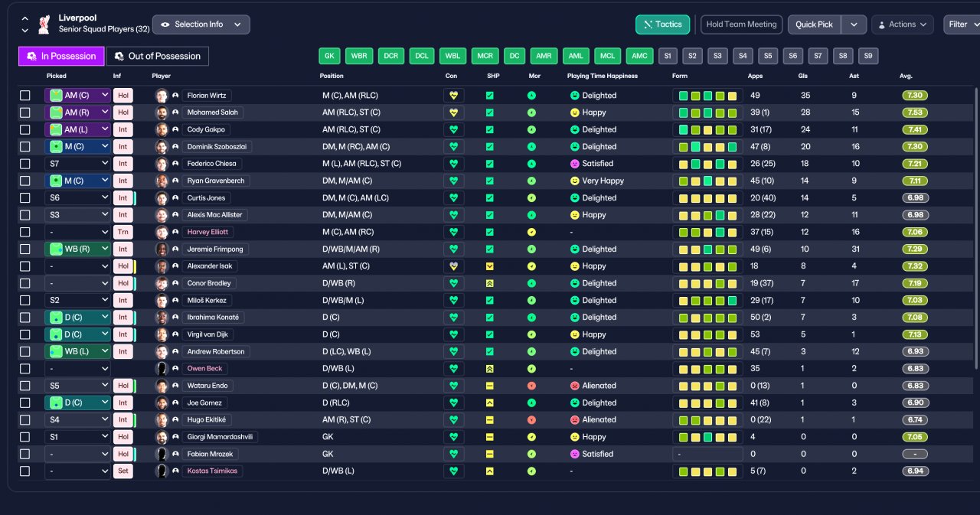This screenshot has width=980, height=515.
Task: Open the Actions dropdown menu
Action: tap(903, 24)
